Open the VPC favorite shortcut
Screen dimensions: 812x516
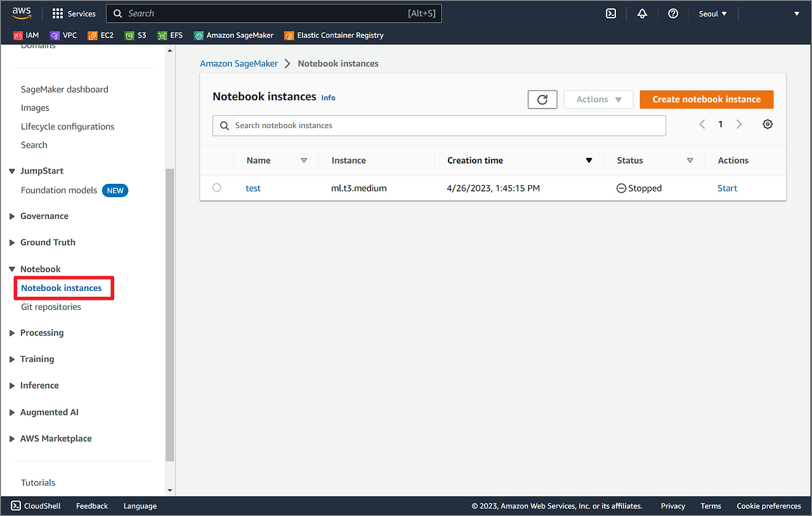coord(63,35)
